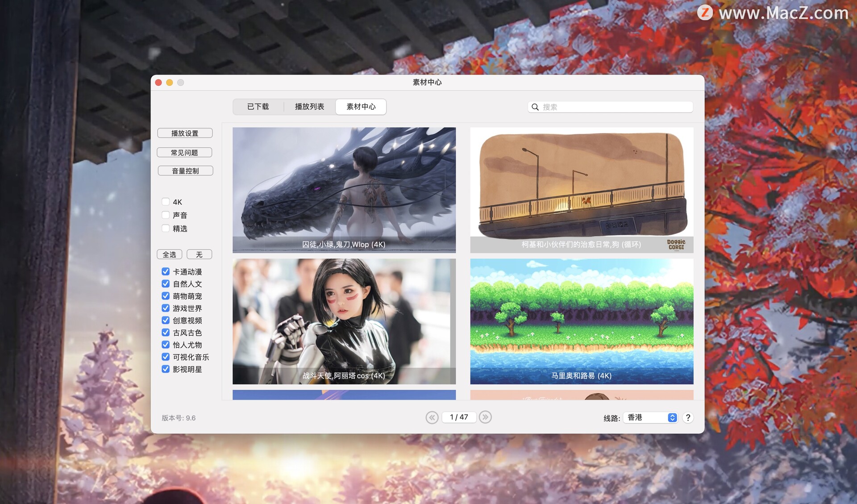Open 常见问题 page
The image size is (857, 504).
click(x=184, y=152)
